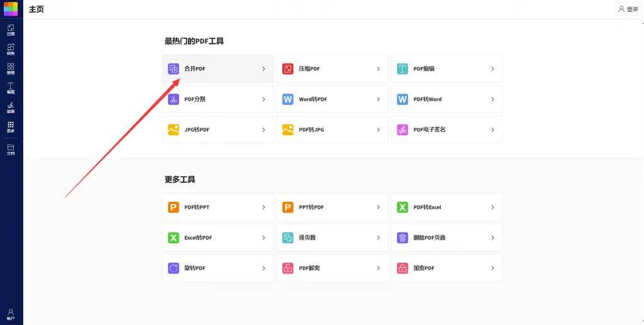Open the 排页数 text label
Image resolution: width=644 pixels, height=325 pixels.
tap(307, 238)
